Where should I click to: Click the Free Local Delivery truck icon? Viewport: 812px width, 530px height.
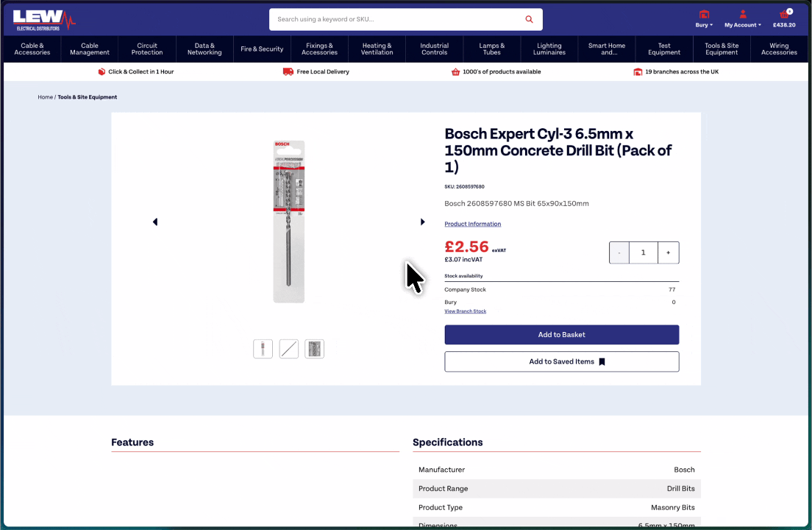pyautogui.click(x=288, y=72)
